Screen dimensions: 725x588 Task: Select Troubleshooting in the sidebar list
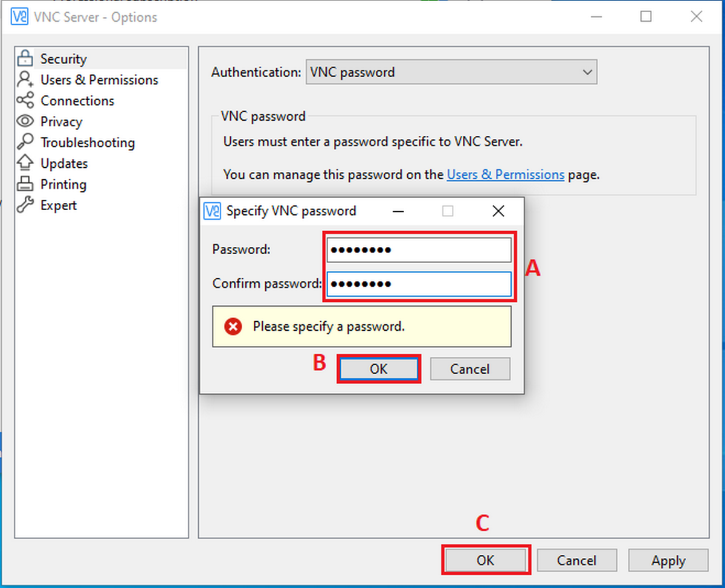pyautogui.click(x=88, y=142)
